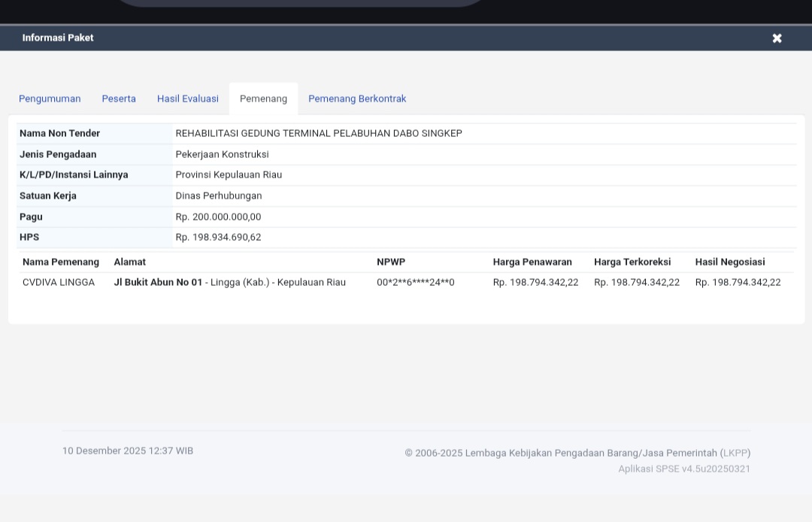
Task: Click the HPS amount Rp. 198.934.690,62
Action: point(218,238)
